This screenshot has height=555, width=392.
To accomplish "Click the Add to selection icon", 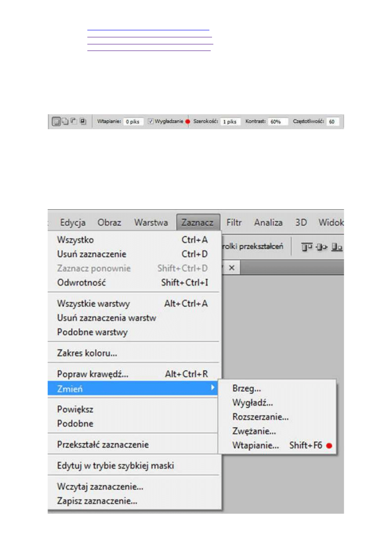I will pos(65,122).
